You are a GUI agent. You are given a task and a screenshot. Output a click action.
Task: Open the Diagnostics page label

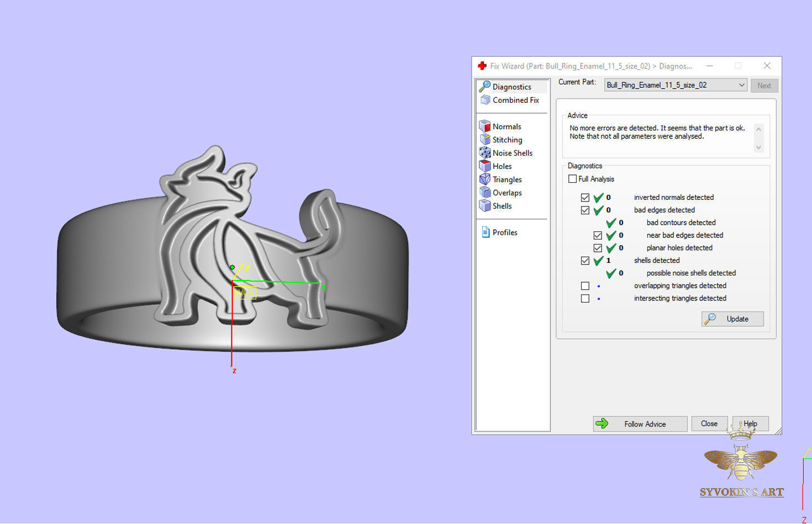coord(512,87)
